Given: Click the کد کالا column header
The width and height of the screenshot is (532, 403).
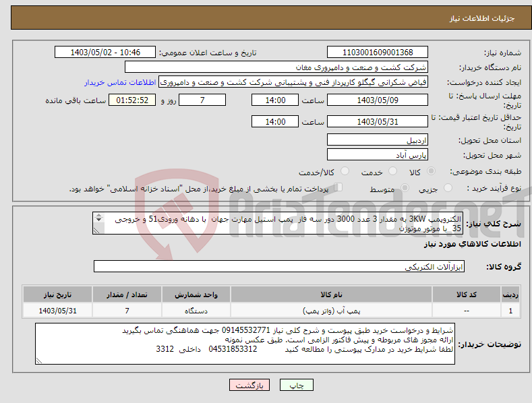Looking at the screenshot, I should pyautogui.click(x=466, y=294).
